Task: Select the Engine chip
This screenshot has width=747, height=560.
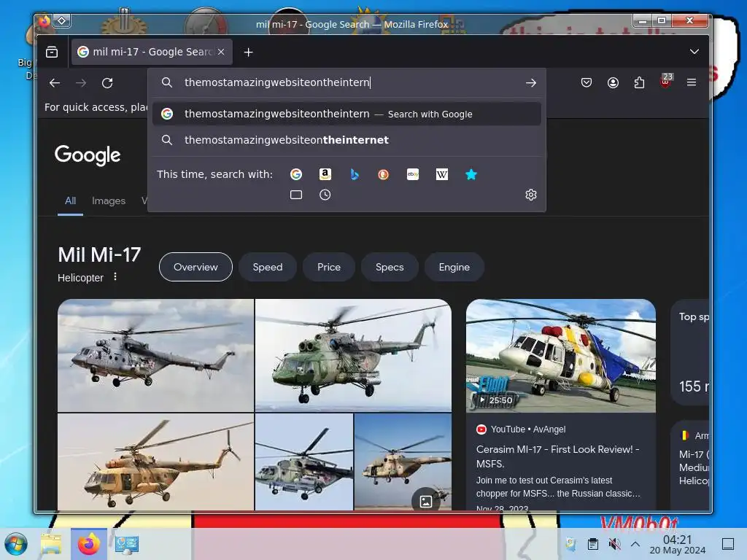Action: click(454, 267)
